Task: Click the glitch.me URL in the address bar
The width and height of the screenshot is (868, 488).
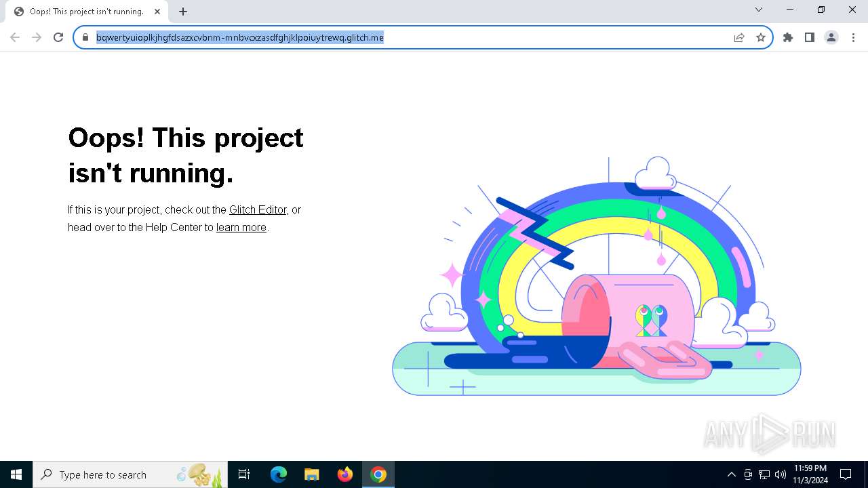Action: [240, 37]
